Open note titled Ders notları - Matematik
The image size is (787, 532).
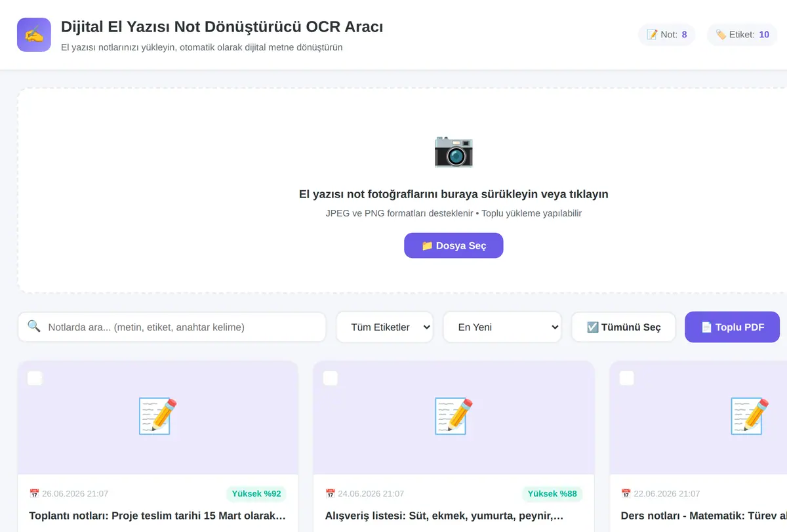tap(704, 516)
